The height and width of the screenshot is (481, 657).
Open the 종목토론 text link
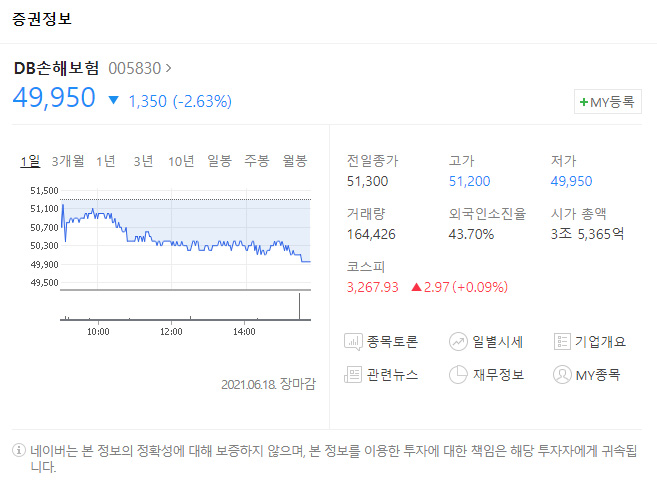pos(392,342)
